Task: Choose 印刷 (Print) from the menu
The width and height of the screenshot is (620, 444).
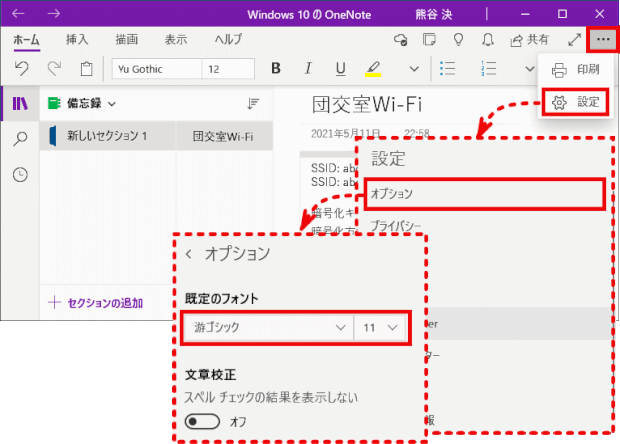Action: click(x=575, y=70)
